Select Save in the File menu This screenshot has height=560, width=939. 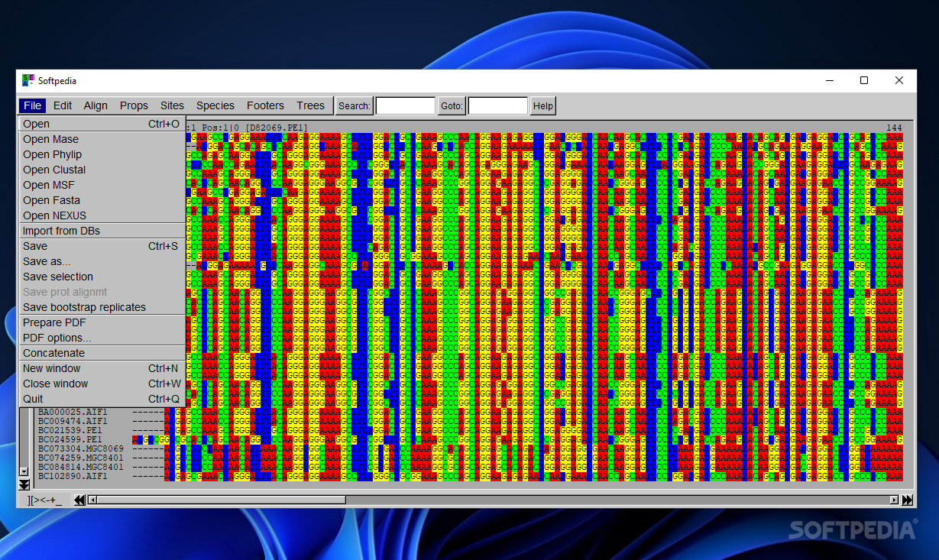(x=102, y=246)
